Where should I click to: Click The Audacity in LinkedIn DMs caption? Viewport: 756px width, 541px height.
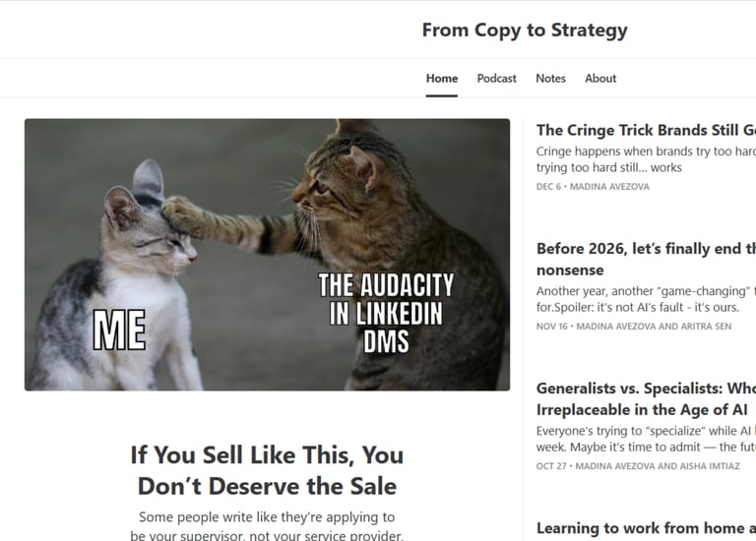click(386, 313)
